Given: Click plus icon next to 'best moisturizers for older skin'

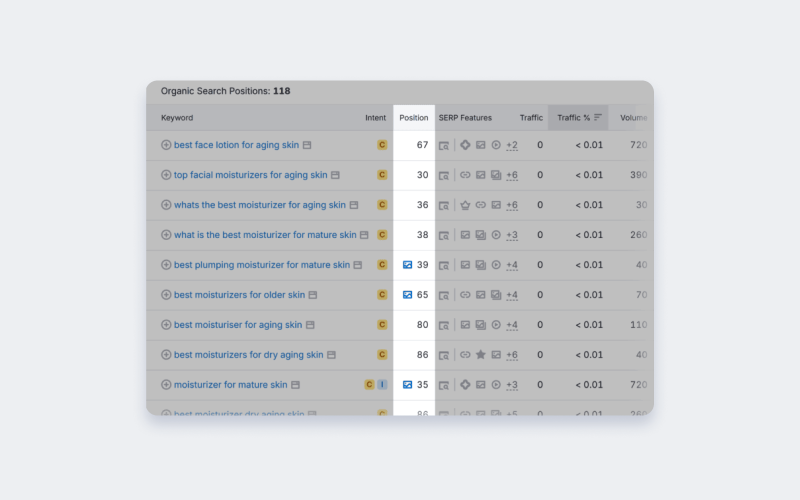Looking at the screenshot, I should point(166,295).
